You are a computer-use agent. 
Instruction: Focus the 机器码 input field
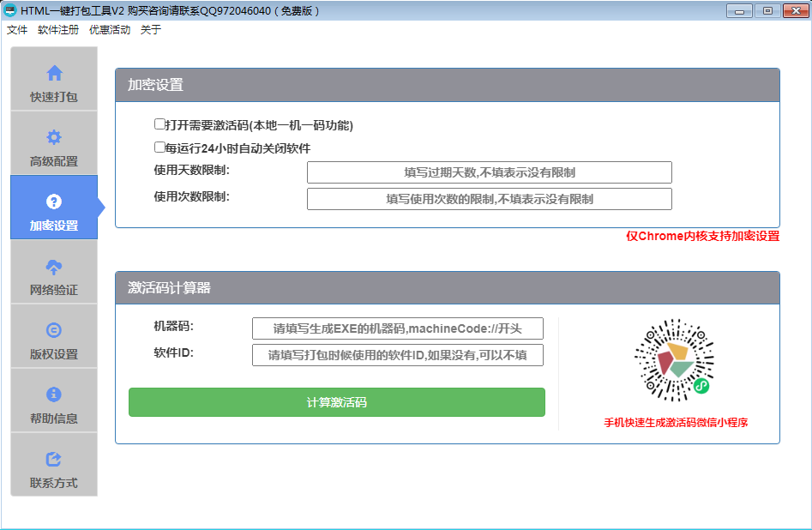coord(397,328)
